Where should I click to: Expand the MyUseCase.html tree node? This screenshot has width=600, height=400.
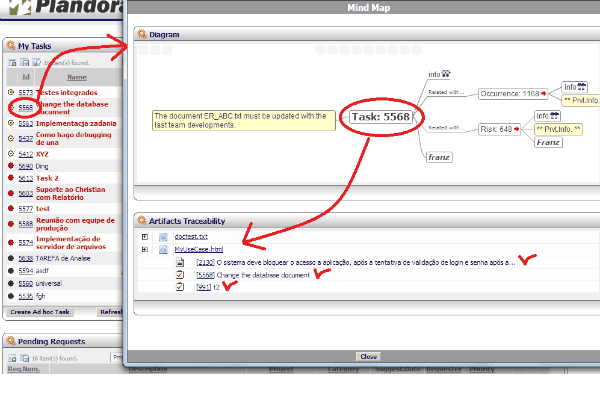(146, 249)
